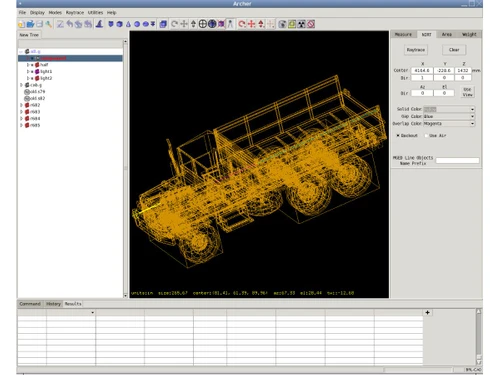Image resolution: width=500 pixels, height=375 pixels.
Task: Select the red object translate cross-arrows icon
Action: 252,24
